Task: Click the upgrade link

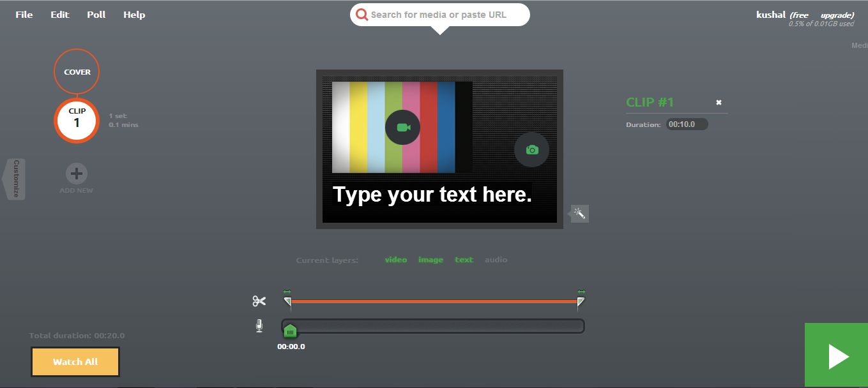Action: [x=835, y=15]
